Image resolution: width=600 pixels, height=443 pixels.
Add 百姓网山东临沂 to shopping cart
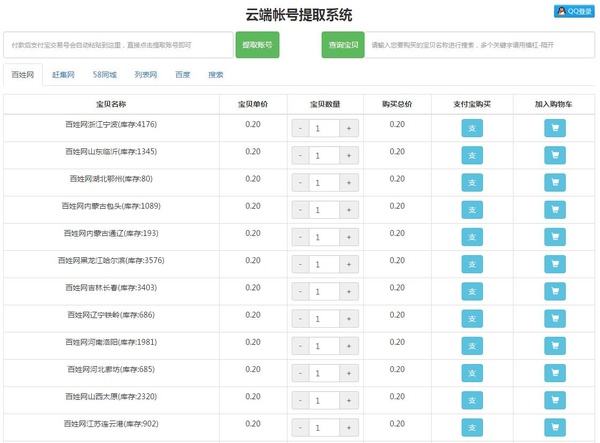point(555,155)
